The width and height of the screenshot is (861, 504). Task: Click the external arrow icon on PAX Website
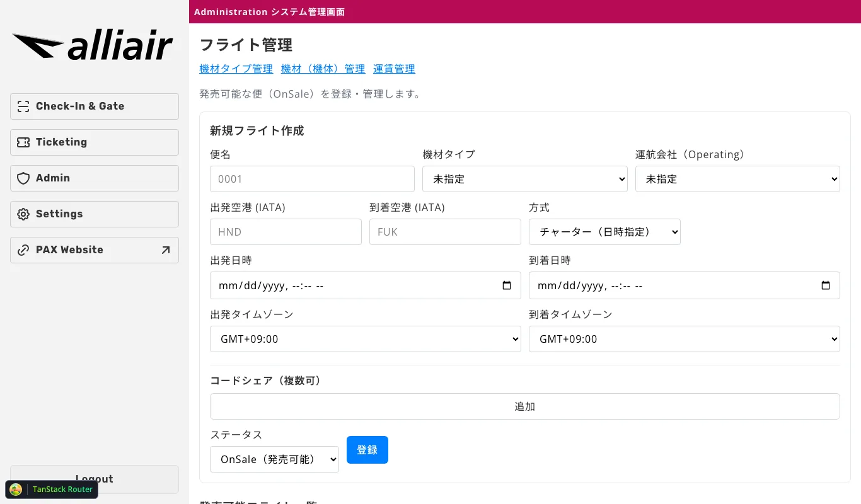click(166, 250)
